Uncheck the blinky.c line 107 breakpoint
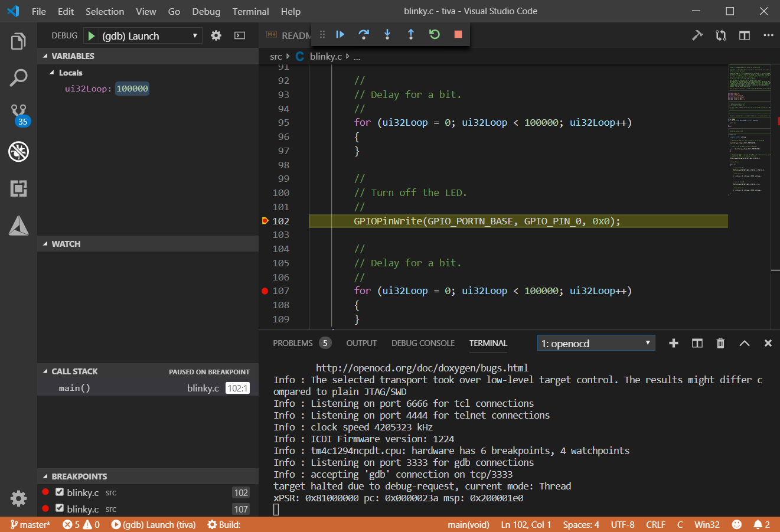780x532 pixels. point(60,508)
